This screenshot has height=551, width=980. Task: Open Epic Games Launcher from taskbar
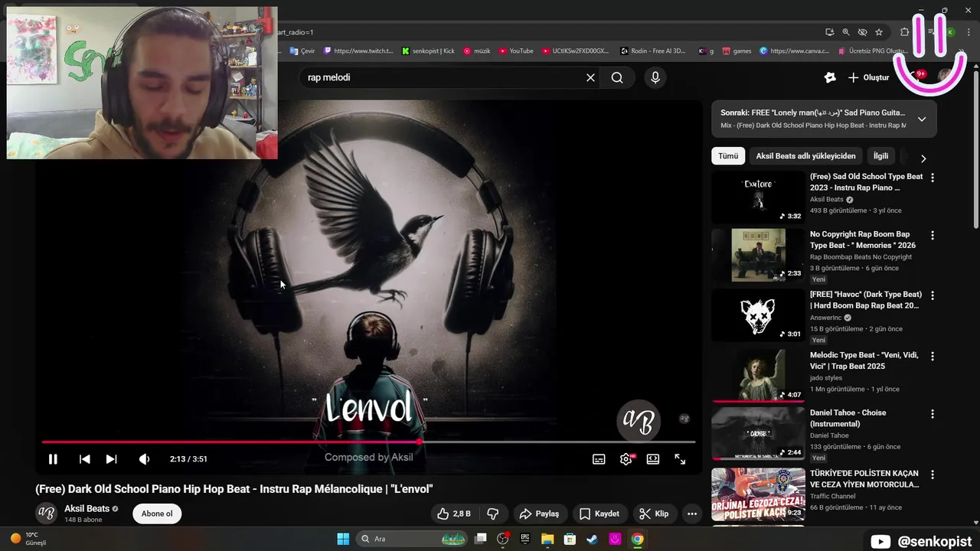(525, 539)
